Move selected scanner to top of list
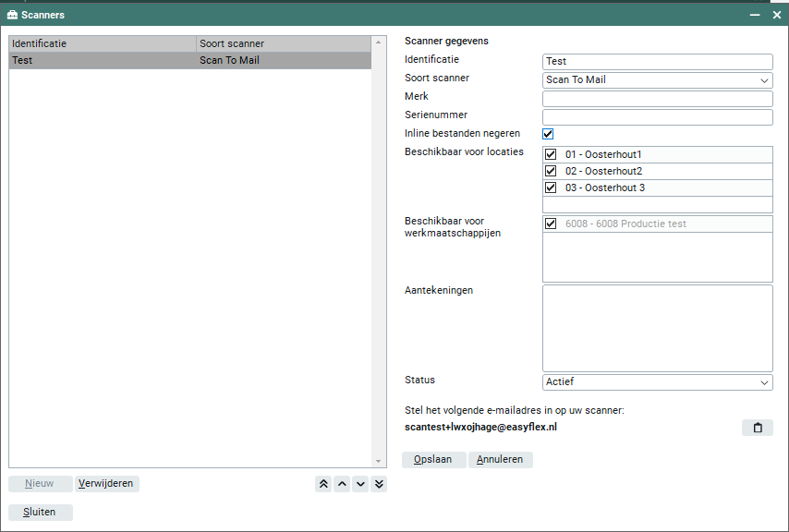The image size is (789, 532). point(323,484)
